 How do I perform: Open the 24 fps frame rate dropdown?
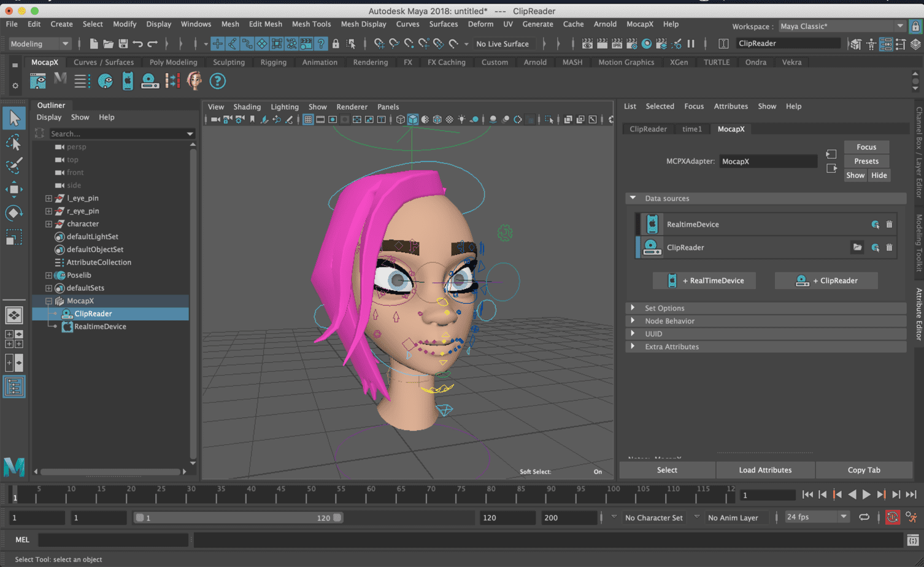[x=817, y=517]
